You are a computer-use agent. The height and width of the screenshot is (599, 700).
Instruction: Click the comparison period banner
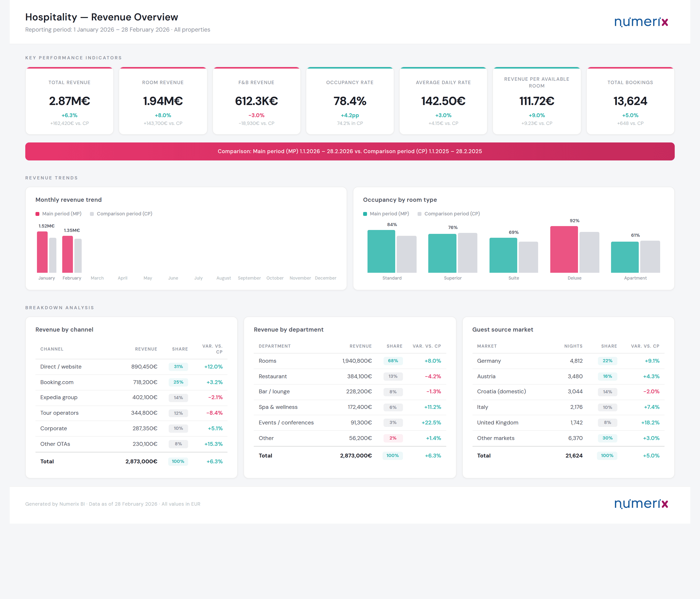(350, 151)
